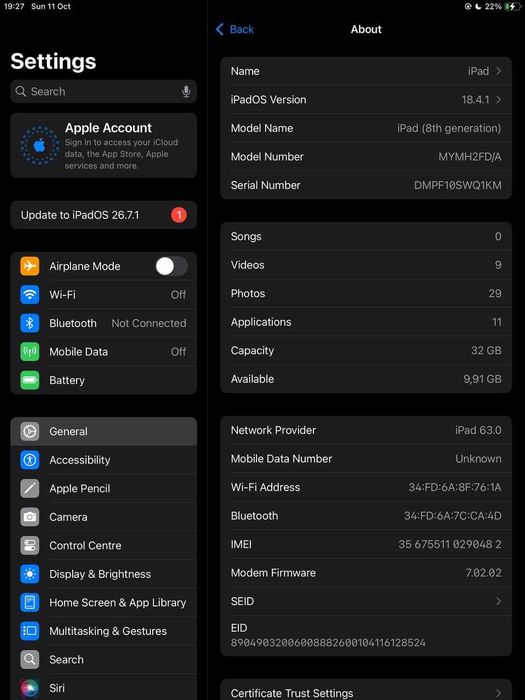Tap the Apple Pencil icon

(30, 488)
